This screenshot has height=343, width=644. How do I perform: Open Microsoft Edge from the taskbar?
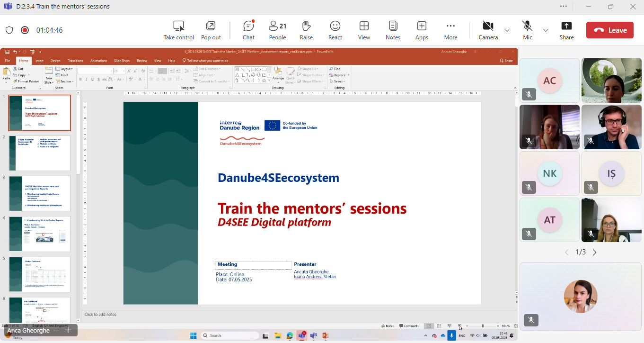click(x=290, y=335)
